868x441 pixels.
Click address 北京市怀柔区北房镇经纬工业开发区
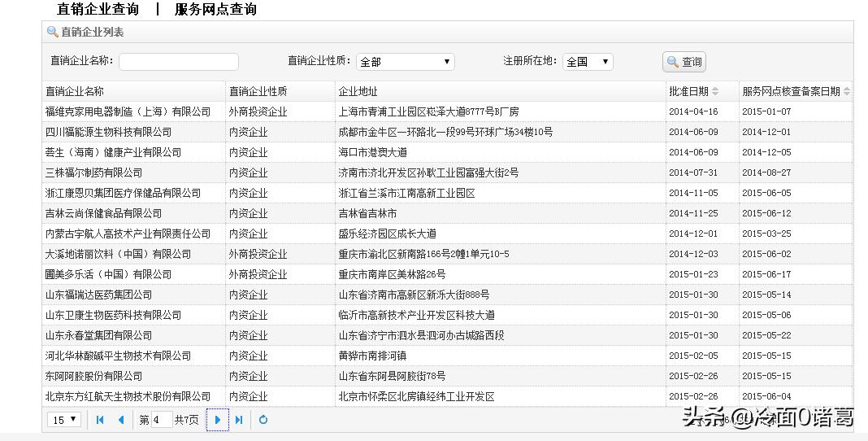pos(417,397)
